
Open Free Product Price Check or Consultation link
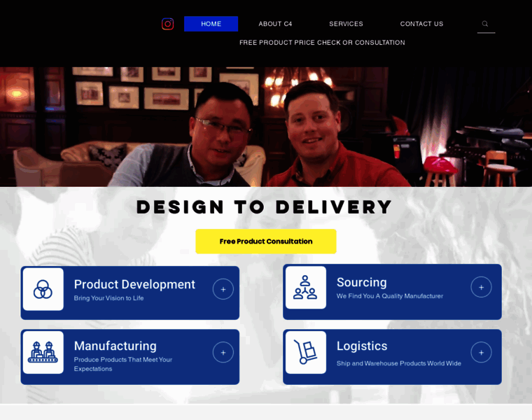click(x=322, y=43)
